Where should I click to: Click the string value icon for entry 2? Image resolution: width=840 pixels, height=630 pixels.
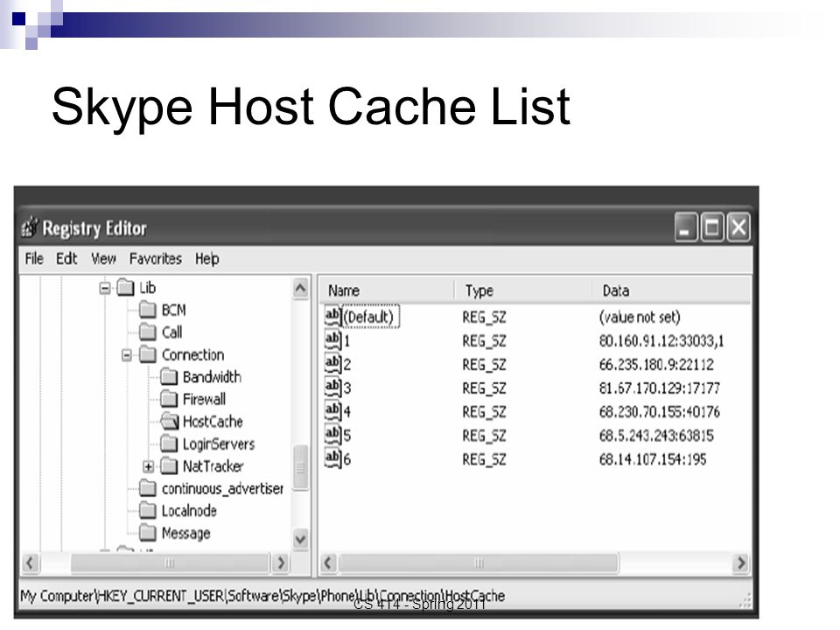[x=332, y=363]
